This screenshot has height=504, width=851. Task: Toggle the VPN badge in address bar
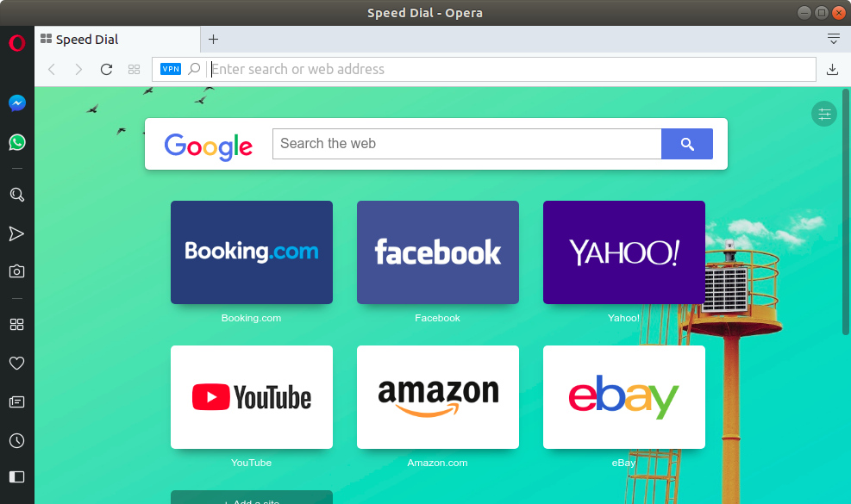click(x=171, y=69)
